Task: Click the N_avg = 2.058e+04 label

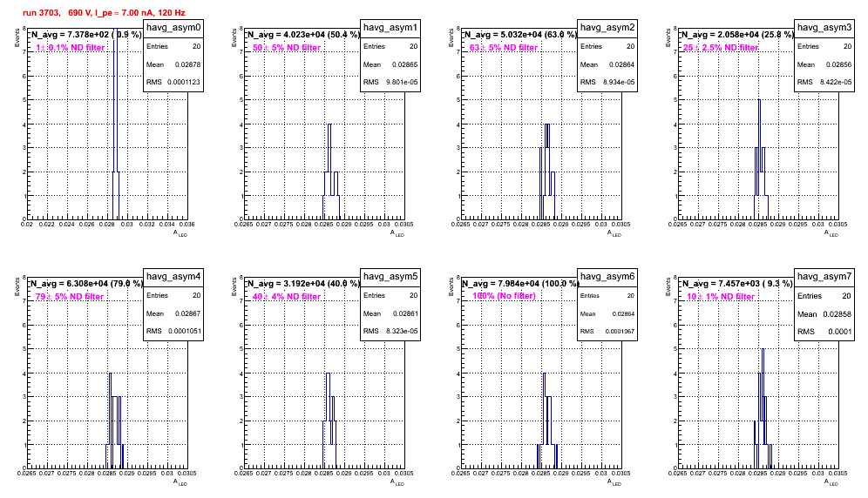Action: click(736, 34)
